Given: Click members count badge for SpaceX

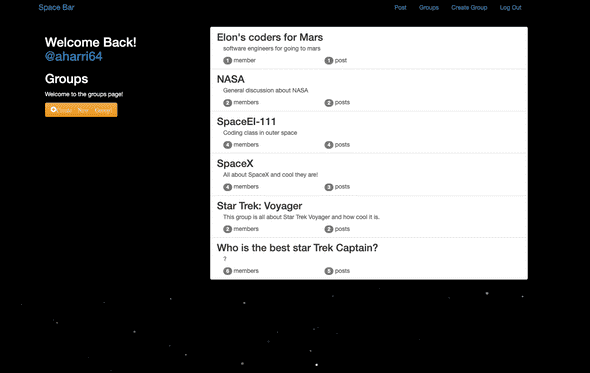Looking at the screenshot, I should (x=227, y=187).
